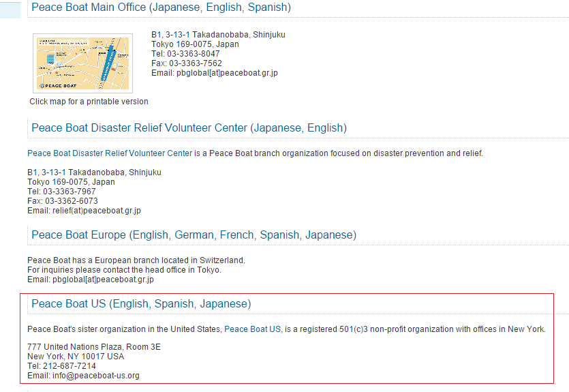Click the Fax: 03-3362-6073 line
This screenshot has width=569, height=392.
(x=63, y=201)
